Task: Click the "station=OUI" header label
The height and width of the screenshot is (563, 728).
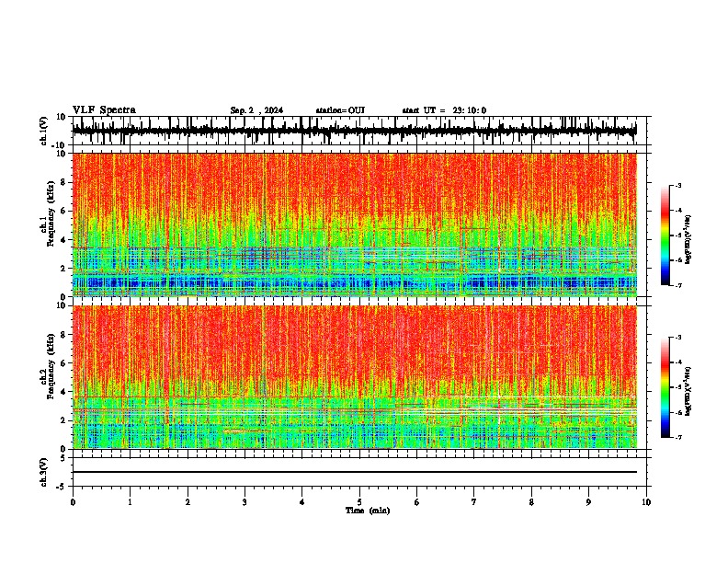Action: click(340, 110)
